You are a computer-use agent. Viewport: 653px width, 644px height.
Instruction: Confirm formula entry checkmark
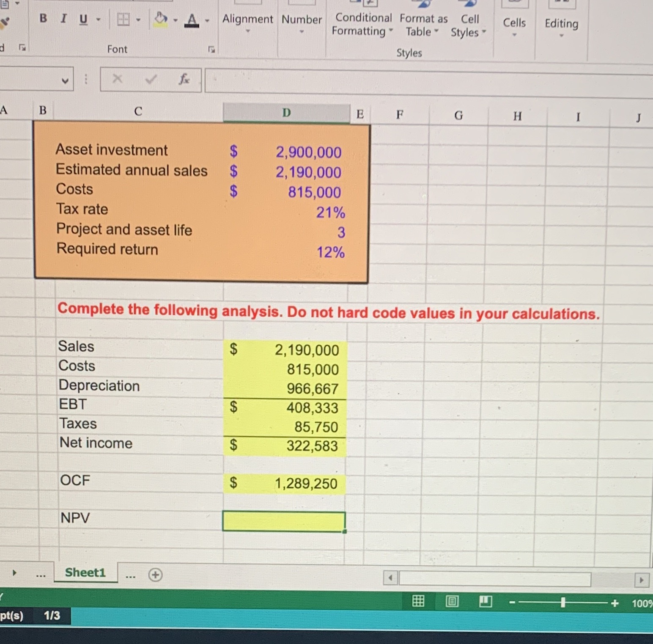(151, 79)
